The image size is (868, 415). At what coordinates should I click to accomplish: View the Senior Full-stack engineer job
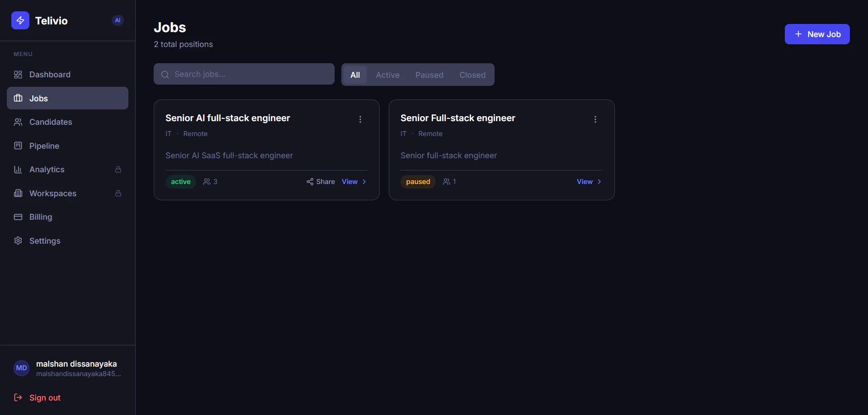click(x=589, y=182)
